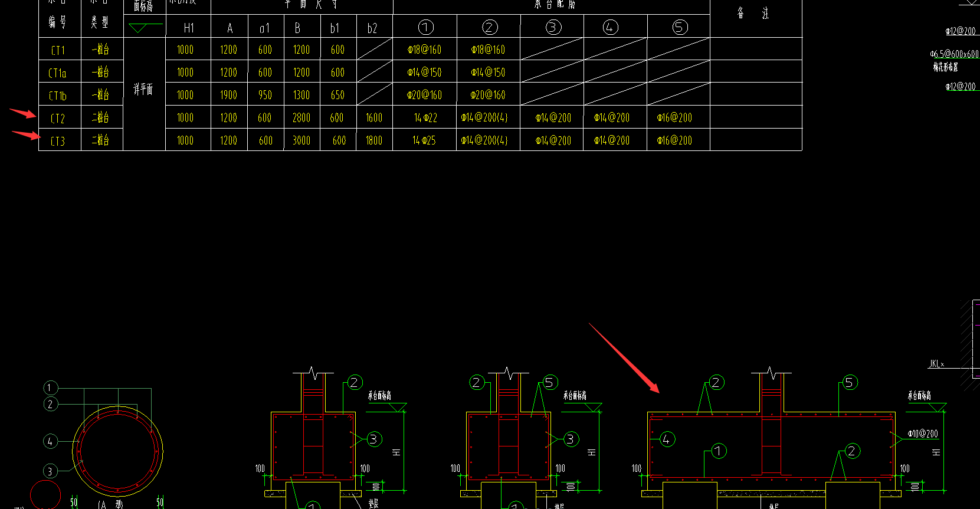Click the JKLx beam label

pos(937,363)
